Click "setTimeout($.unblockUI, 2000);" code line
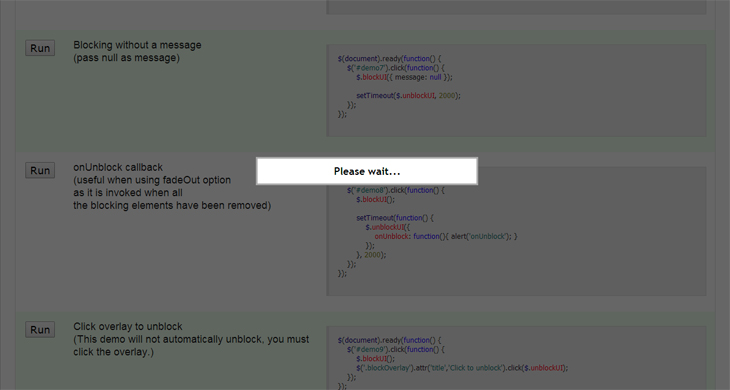 tap(408, 95)
